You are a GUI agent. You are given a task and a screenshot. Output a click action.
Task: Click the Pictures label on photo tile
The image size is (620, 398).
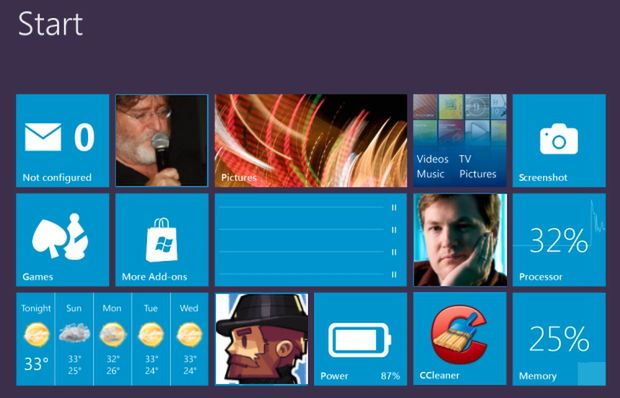(238, 178)
